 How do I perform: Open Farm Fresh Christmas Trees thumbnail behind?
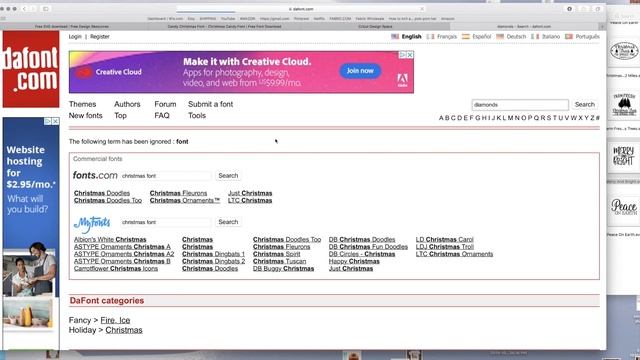(x=624, y=104)
